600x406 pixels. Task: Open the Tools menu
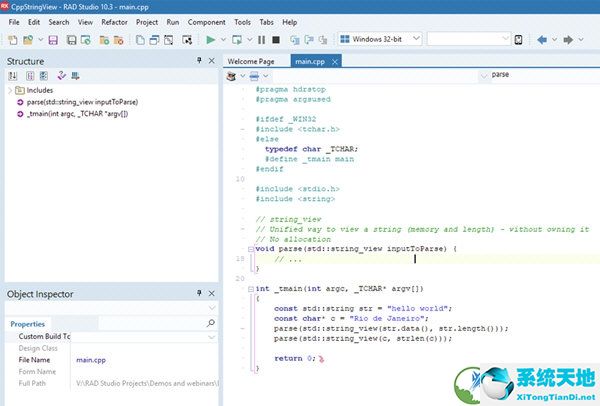243,22
